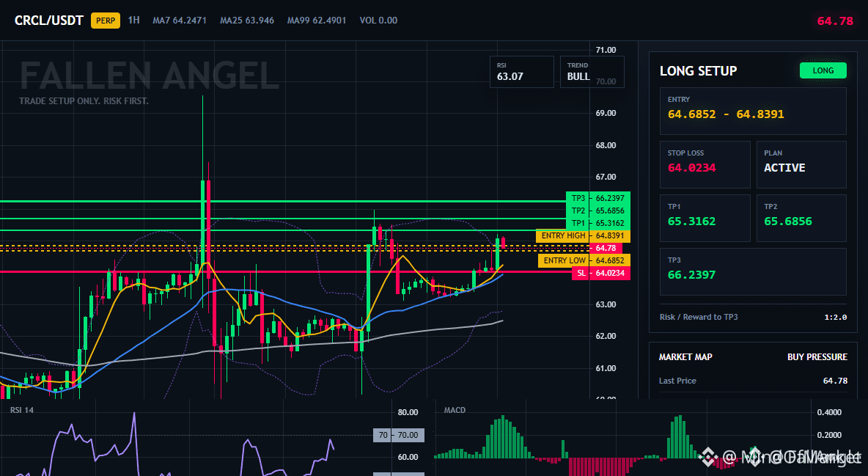The image size is (868, 476).
Task: Click the TP2 65.6856 card
Action: point(801,218)
